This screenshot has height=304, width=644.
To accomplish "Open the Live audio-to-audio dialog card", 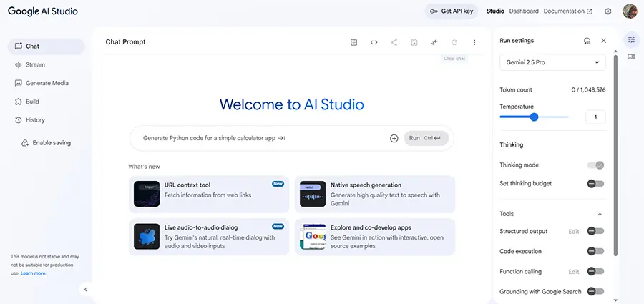I will pos(209,237).
